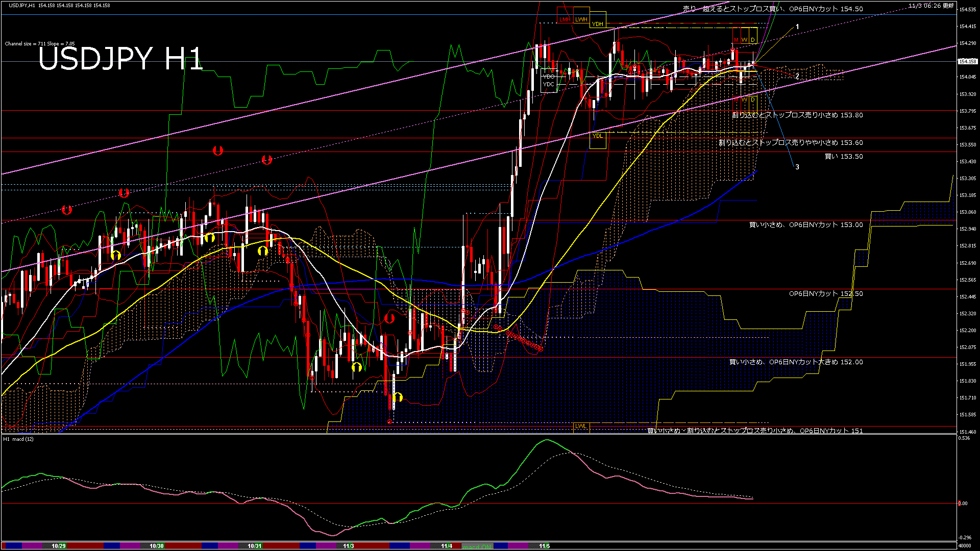Select the 11/4 date on time axis
980x551 pixels.
[447, 546]
